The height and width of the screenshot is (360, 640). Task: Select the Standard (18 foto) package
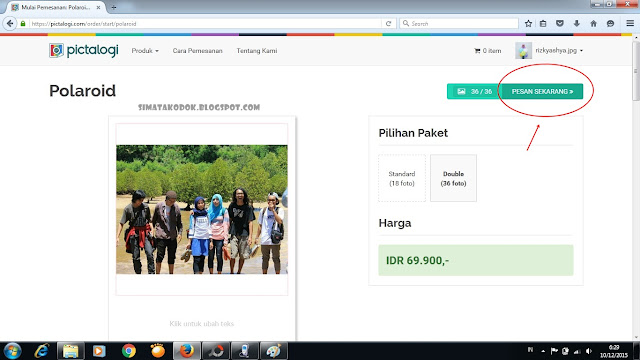402,178
